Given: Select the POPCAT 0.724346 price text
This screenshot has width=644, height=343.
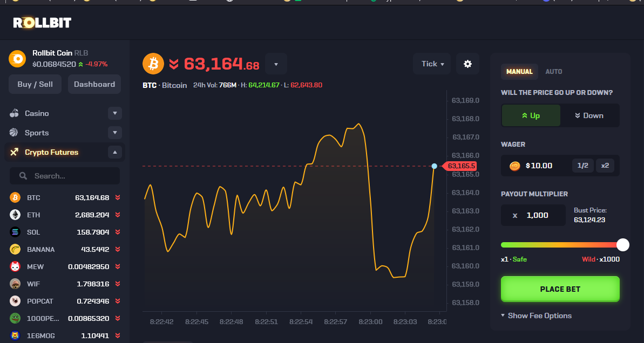Looking at the screenshot, I should tap(93, 301).
